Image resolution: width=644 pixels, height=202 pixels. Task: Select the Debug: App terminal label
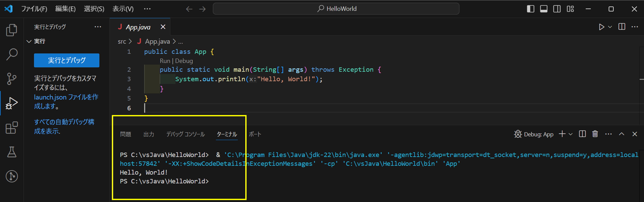click(534, 134)
